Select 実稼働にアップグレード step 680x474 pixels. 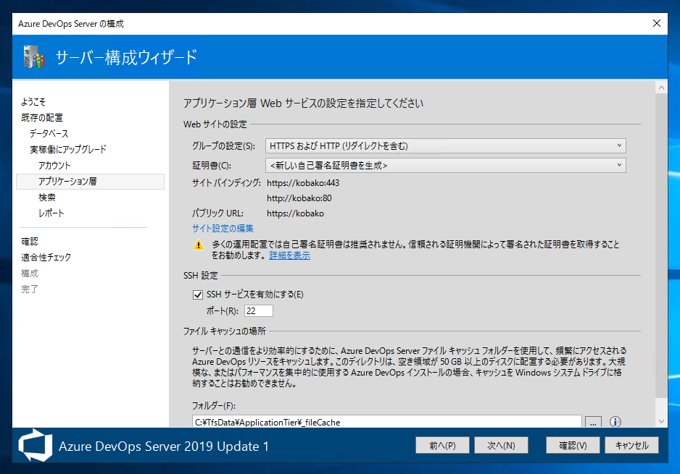tap(68, 150)
